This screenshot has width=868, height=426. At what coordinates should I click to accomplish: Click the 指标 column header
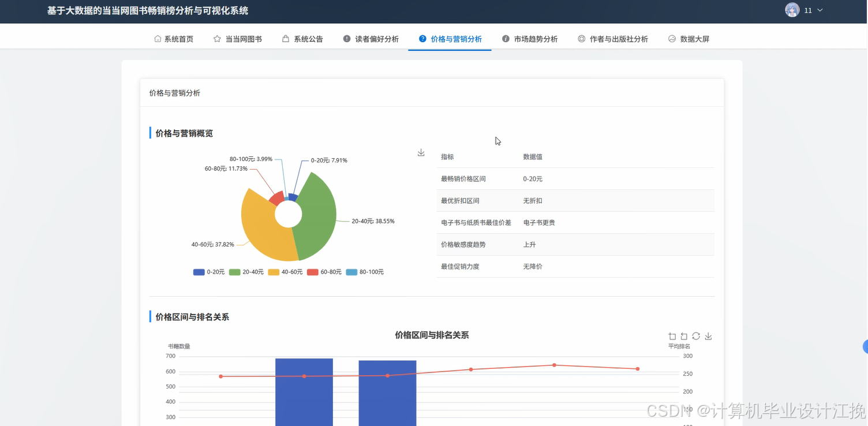point(447,157)
